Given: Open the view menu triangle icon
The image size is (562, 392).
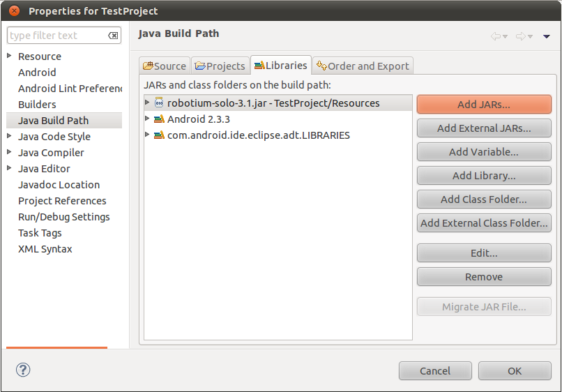Looking at the screenshot, I should [546, 36].
